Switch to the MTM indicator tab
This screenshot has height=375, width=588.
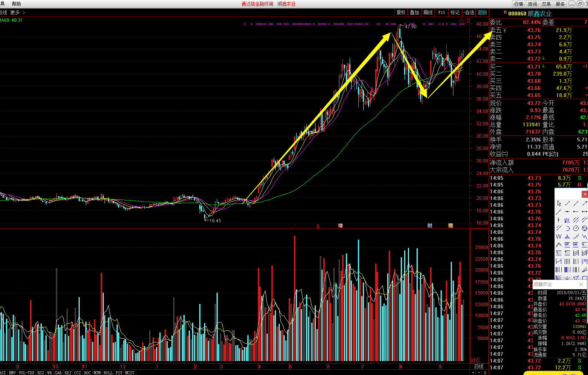click(97, 373)
